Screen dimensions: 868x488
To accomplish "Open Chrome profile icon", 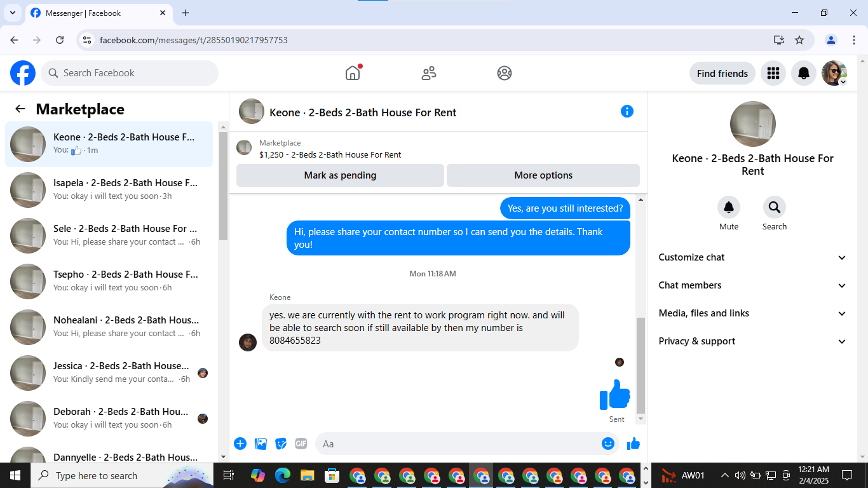I will tap(831, 40).
